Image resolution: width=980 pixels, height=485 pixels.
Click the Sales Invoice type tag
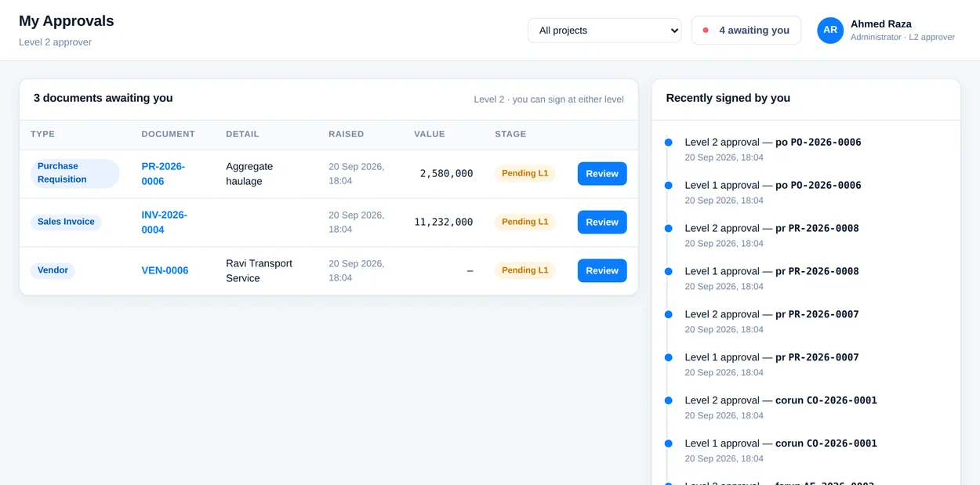pyautogui.click(x=66, y=222)
